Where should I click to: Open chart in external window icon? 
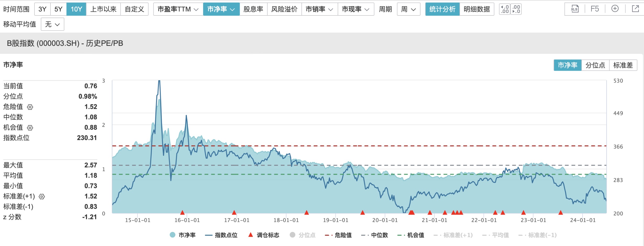(x=635, y=9)
